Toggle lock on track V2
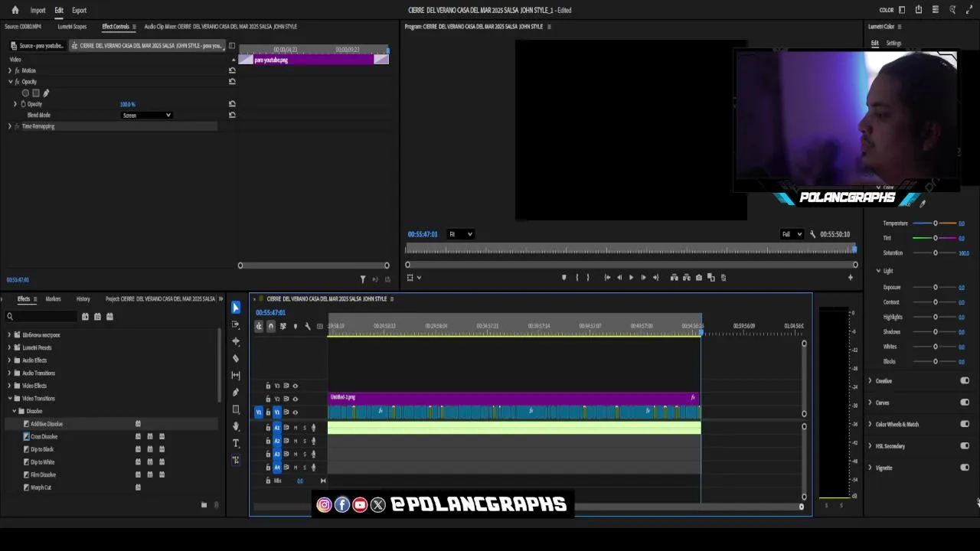 [268, 399]
